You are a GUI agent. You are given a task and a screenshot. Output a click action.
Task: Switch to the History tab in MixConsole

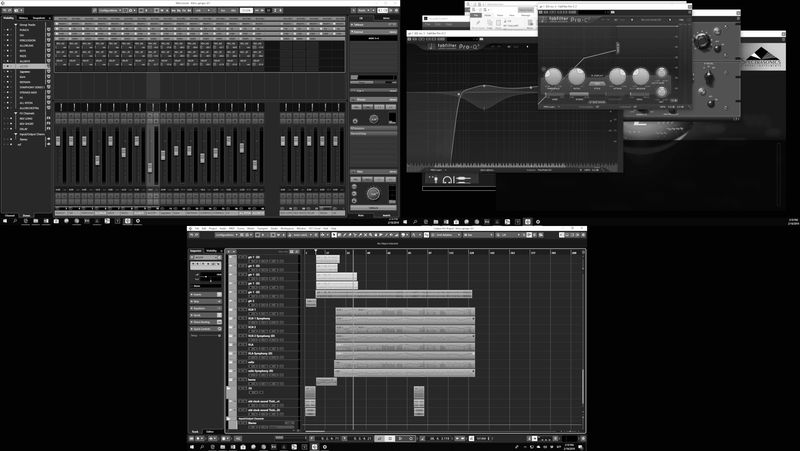pyautogui.click(x=23, y=17)
